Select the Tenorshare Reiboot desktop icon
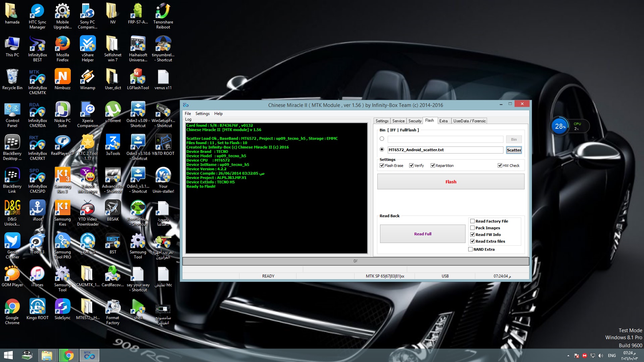Image resolution: width=644 pixels, height=362 pixels. point(163,16)
